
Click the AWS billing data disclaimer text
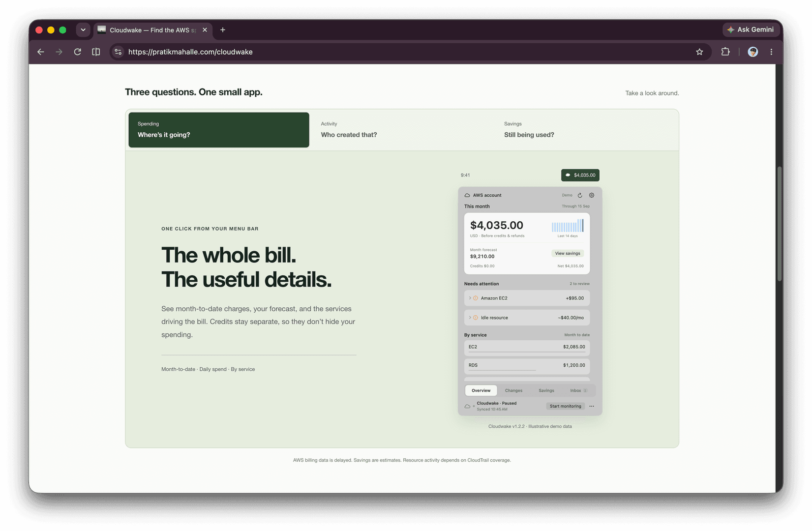[402, 460]
